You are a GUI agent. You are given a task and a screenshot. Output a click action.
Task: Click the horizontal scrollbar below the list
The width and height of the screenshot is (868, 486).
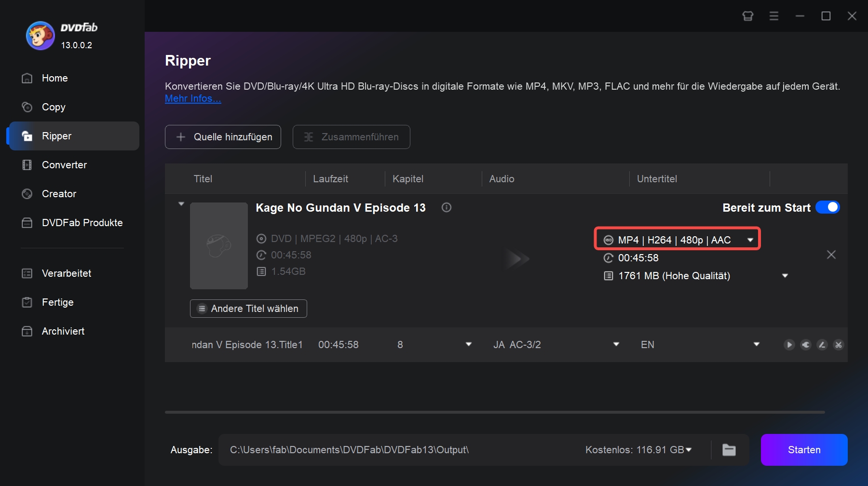click(495, 412)
